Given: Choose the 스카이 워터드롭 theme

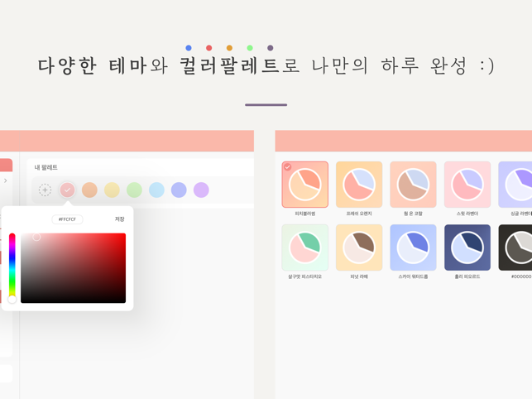Looking at the screenshot, I should pos(413,248).
